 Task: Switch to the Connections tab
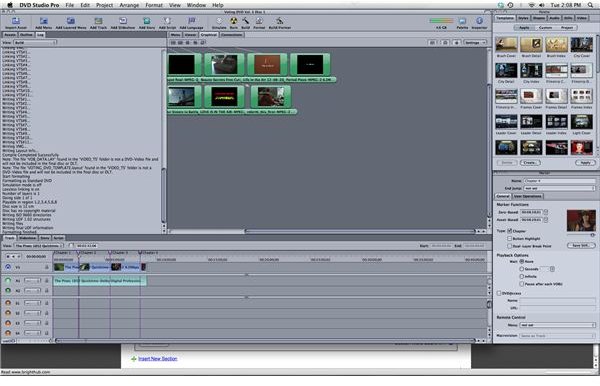point(232,35)
